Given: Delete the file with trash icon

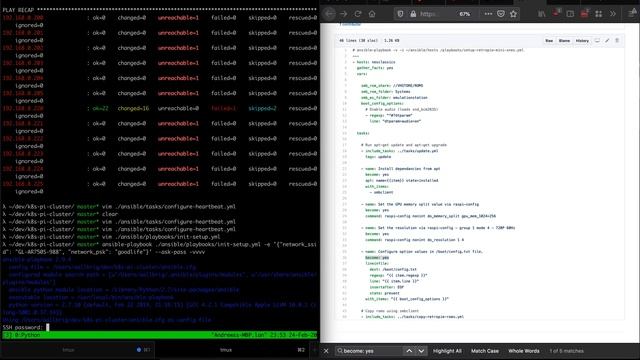Looking at the screenshot, I should [617, 41].
